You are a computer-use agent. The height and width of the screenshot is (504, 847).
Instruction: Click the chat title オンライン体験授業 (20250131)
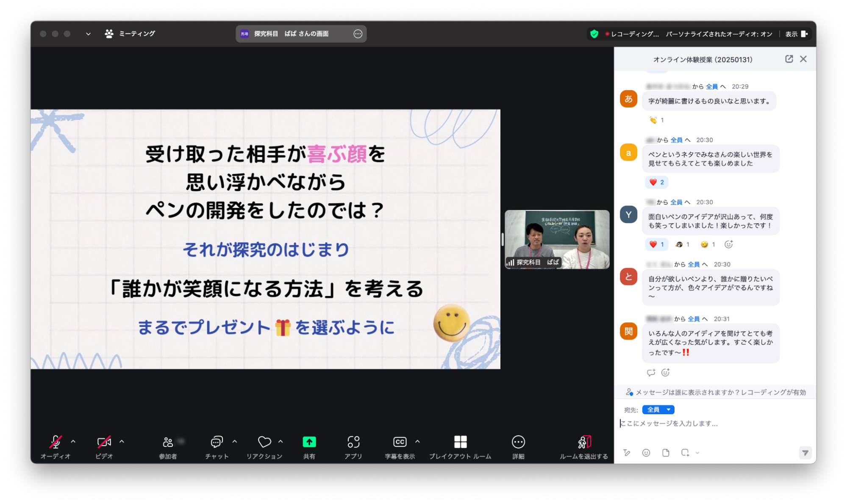point(703,60)
